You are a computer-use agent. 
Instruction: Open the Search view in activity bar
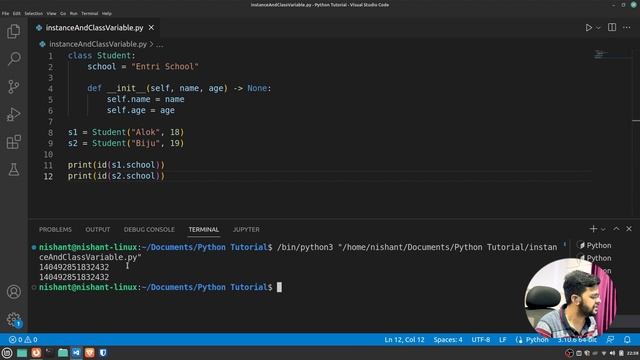[x=13, y=59]
